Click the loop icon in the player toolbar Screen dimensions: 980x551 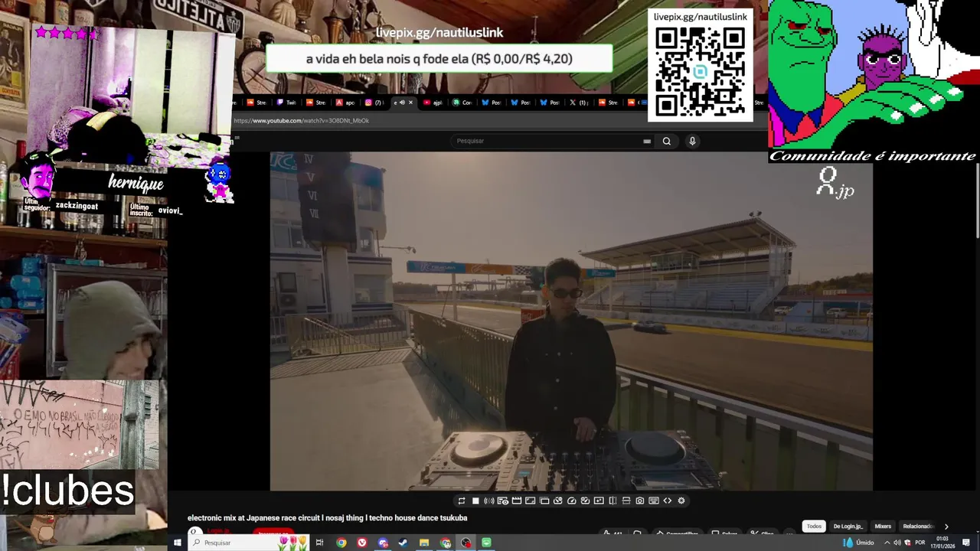click(462, 500)
